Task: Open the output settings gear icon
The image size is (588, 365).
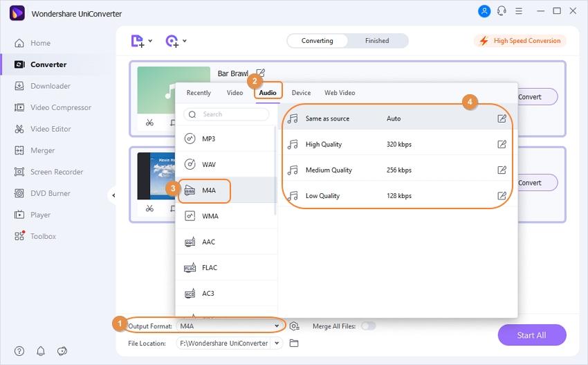Action: coord(295,326)
